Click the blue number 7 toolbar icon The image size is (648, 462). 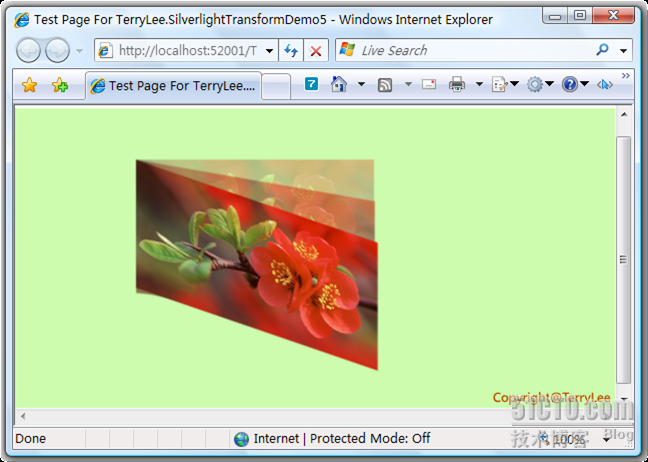[311, 84]
